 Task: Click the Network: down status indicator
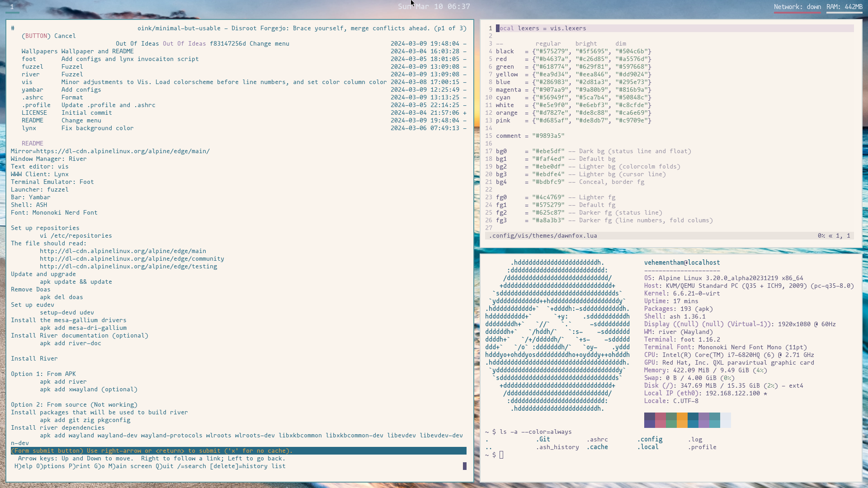point(797,7)
